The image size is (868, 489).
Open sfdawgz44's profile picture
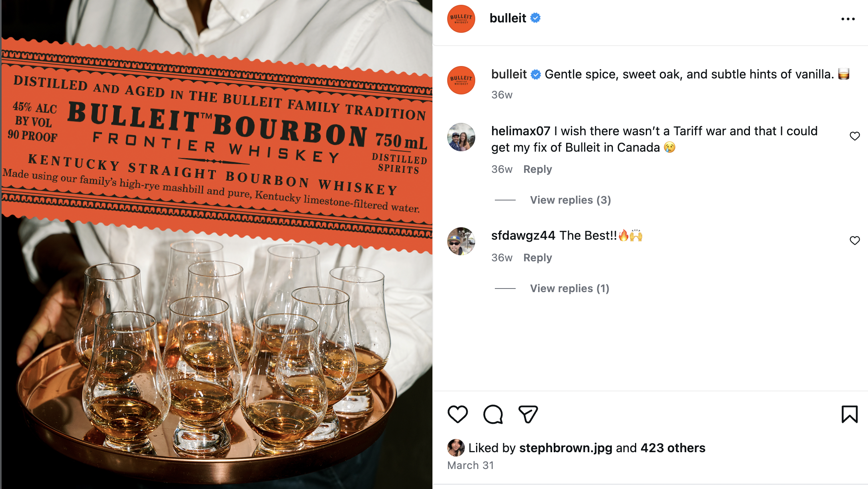point(461,241)
